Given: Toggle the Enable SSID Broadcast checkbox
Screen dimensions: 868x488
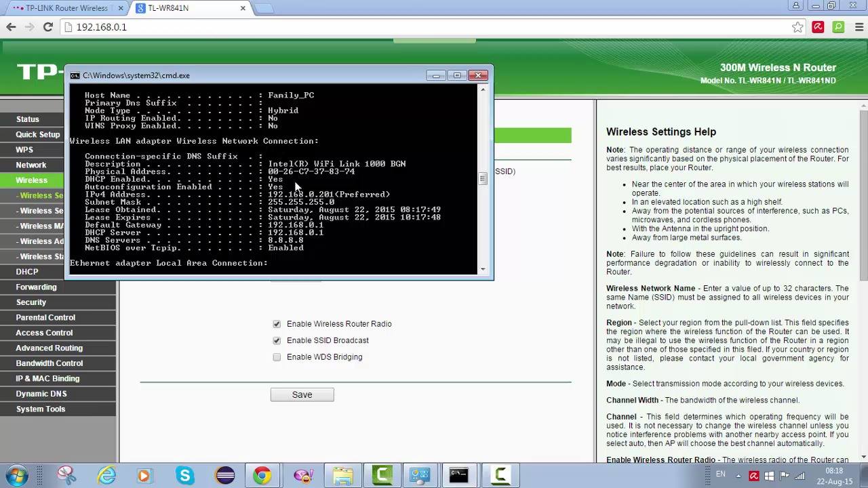Looking at the screenshot, I should click(277, 340).
